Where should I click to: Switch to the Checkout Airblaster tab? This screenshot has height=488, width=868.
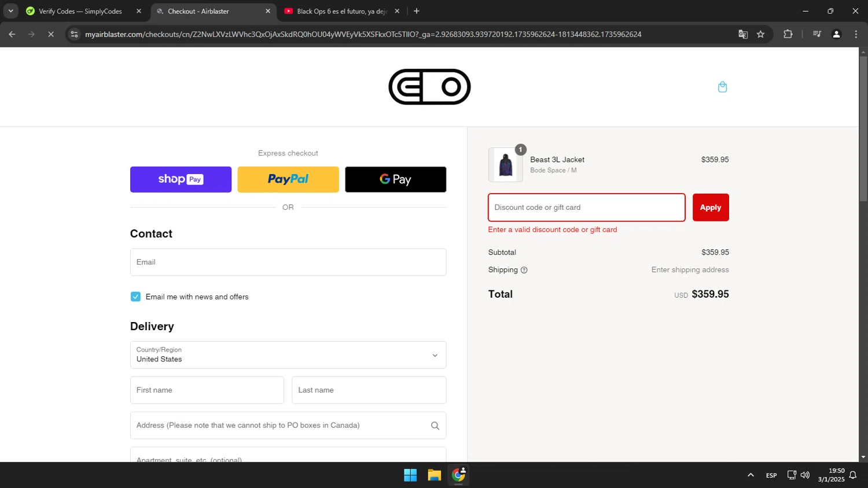[214, 11]
